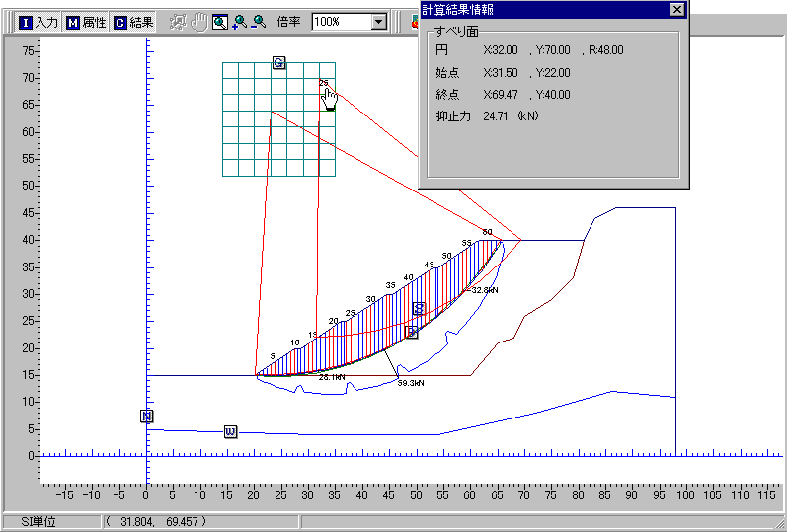Image resolution: width=788 pixels, height=532 pixels.
Task: Switch to the 属性 (Attribute) mode
Action: click(x=86, y=22)
